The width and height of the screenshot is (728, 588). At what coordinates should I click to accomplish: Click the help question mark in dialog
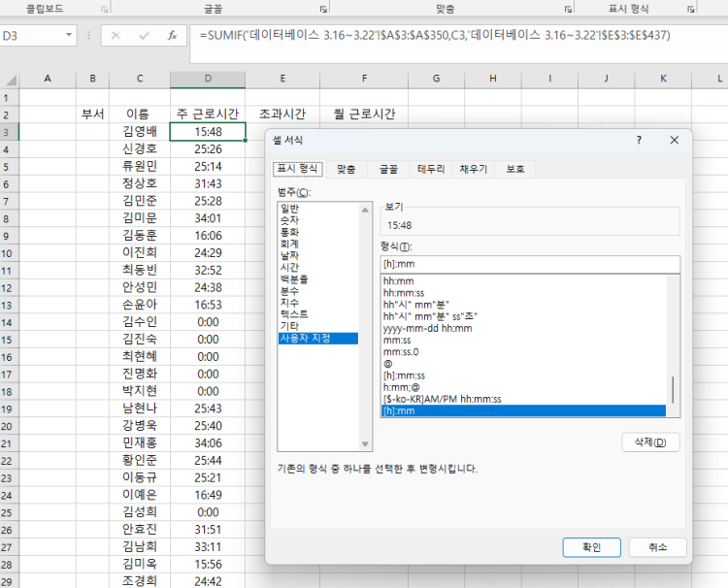click(639, 140)
